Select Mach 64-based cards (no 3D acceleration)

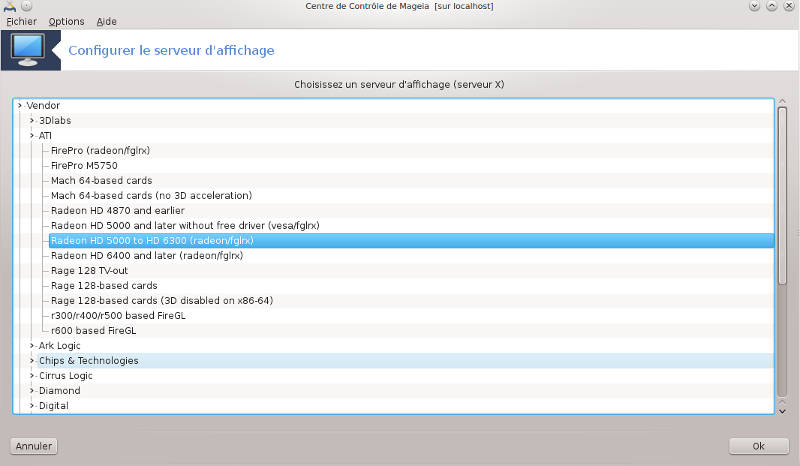coord(152,195)
